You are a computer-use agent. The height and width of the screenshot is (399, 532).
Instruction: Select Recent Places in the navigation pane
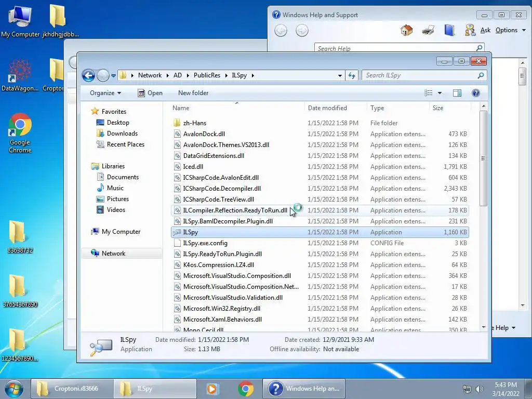pos(126,144)
